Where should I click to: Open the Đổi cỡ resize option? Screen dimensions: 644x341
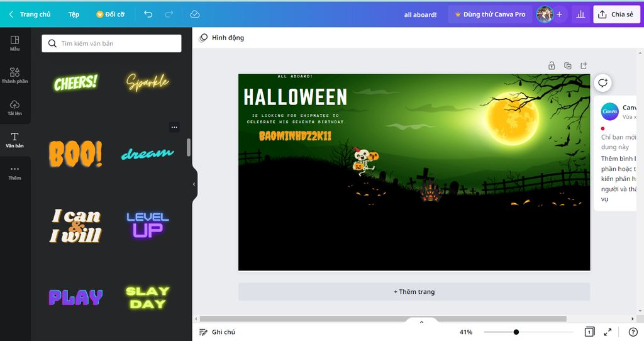[110, 14]
